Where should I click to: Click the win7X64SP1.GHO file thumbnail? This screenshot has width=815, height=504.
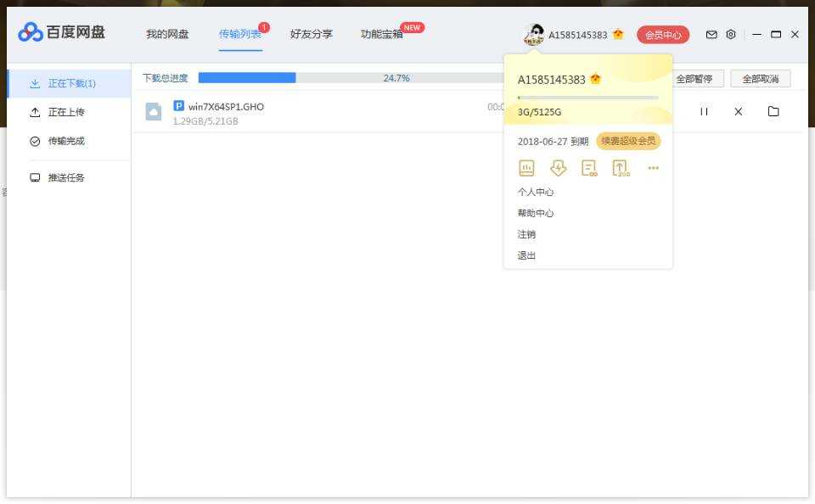tap(154, 112)
